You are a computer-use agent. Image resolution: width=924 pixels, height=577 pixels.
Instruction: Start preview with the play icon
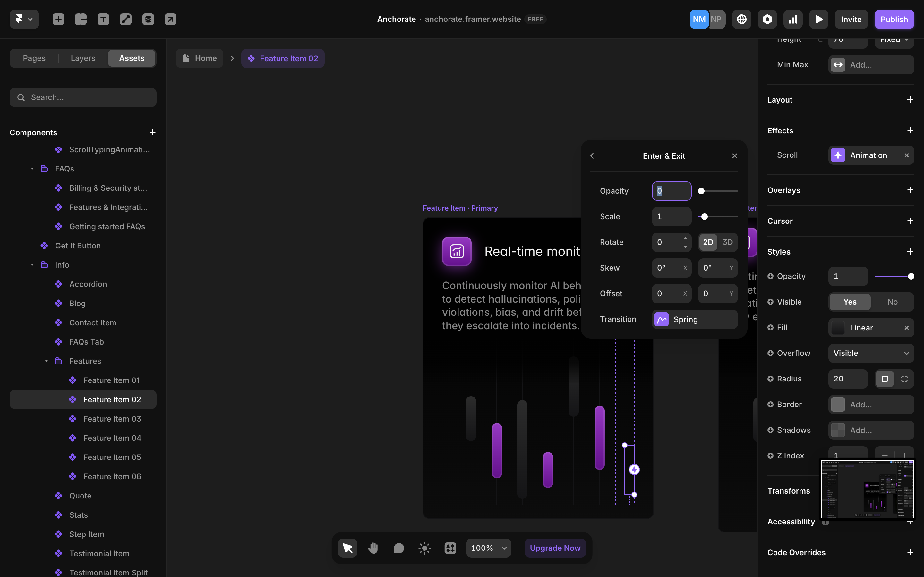point(819,19)
